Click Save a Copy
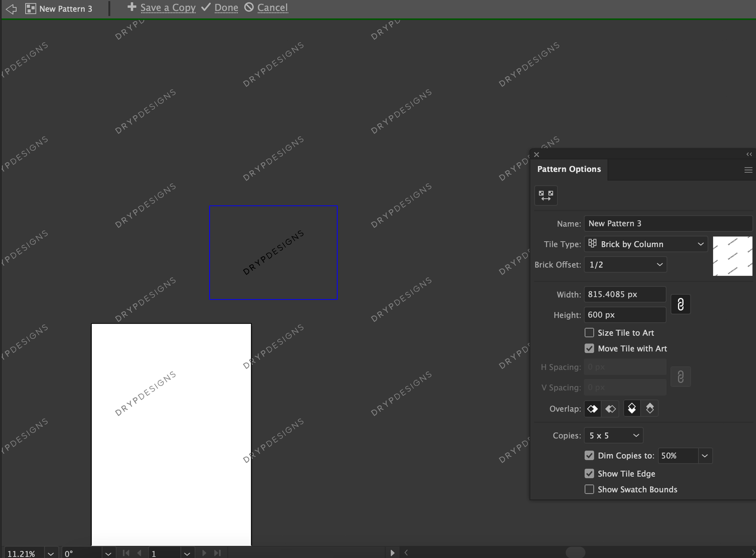This screenshot has width=756, height=558. (167, 8)
